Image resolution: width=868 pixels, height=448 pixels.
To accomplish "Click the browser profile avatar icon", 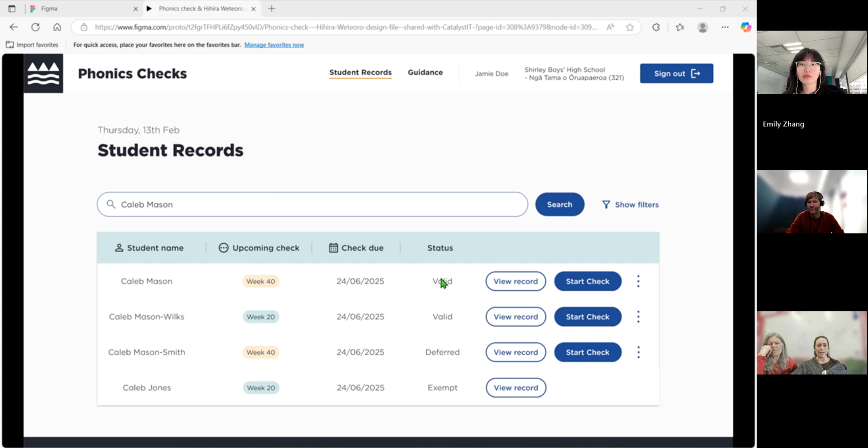I will click(702, 27).
